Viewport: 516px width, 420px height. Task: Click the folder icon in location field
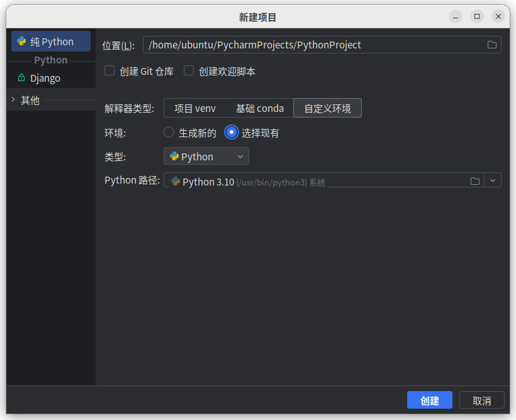(492, 45)
